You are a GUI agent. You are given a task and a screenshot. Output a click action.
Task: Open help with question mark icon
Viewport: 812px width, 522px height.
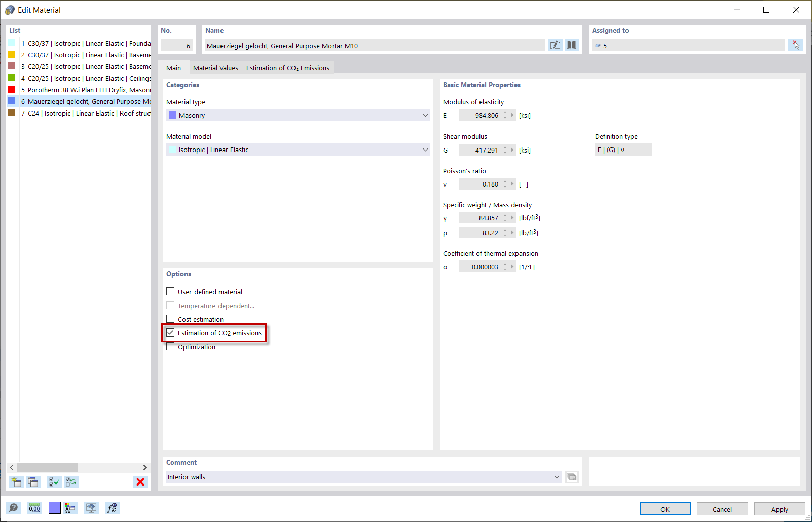coord(14,508)
